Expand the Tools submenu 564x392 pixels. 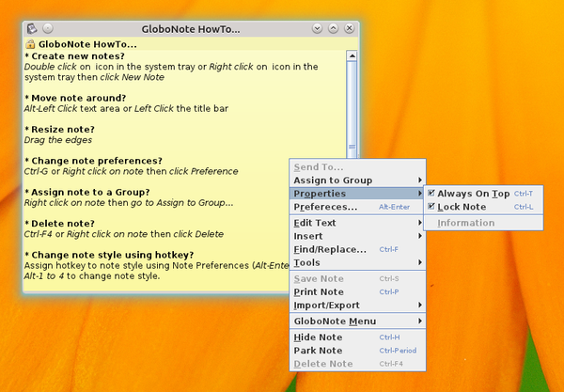click(x=358, y=263)
